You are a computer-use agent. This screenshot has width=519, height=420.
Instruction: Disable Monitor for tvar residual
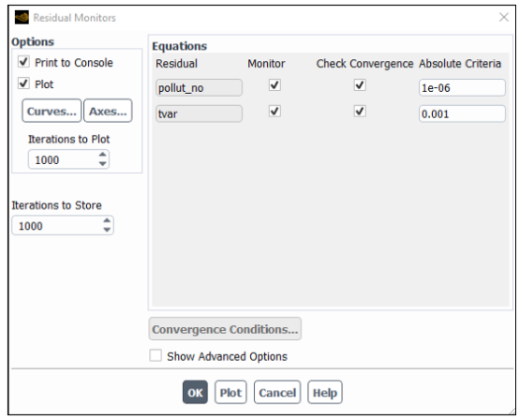tap(274, 112)
